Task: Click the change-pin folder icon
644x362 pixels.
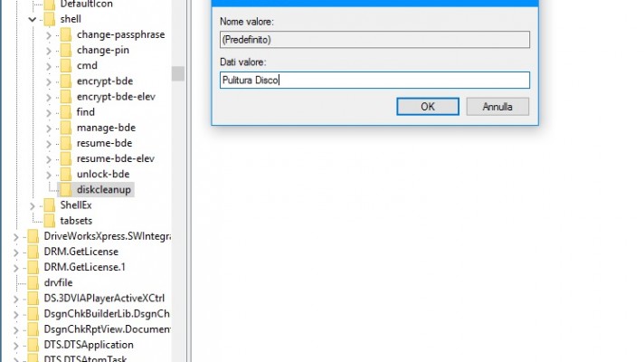Action: tap(66, 50)
